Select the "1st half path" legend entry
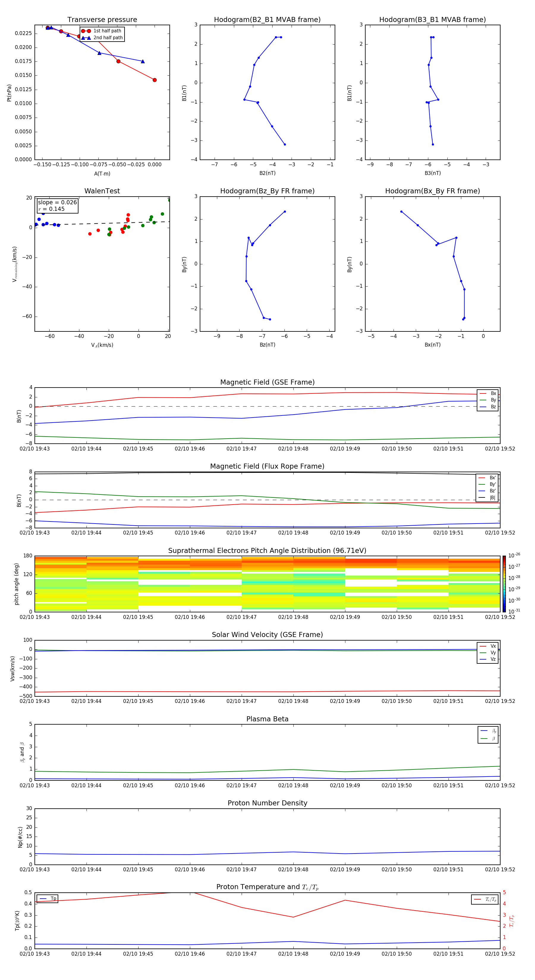 [102, 31]
